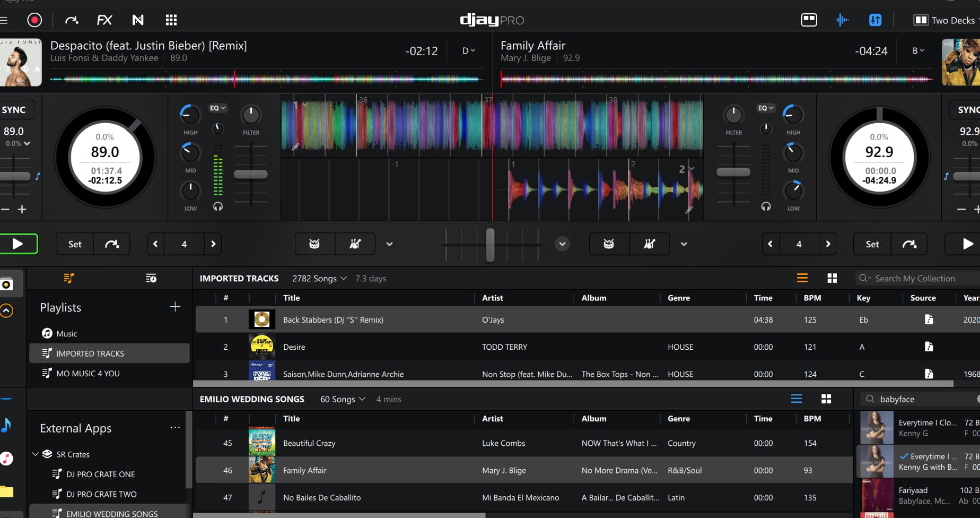The height and width of the screenshot is (518, 980).
Task: Toggle headphone cue on left deck
Action: pos(218,207)
